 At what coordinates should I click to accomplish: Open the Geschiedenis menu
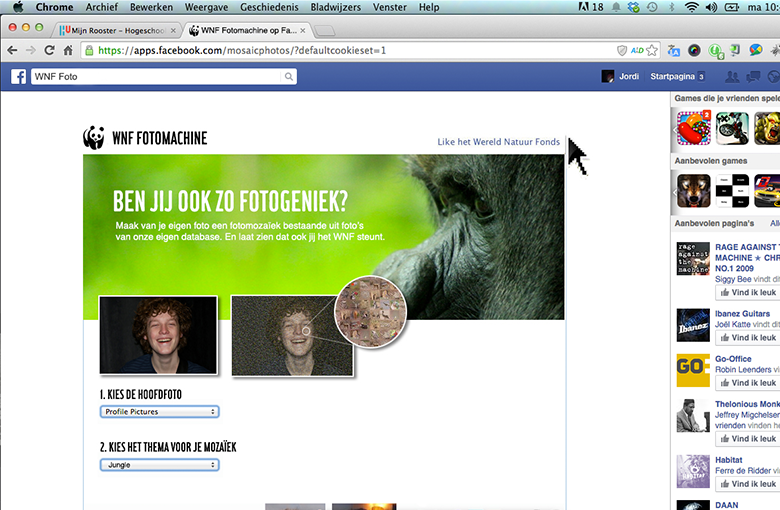pyautogui.click(x=269, y=7)
